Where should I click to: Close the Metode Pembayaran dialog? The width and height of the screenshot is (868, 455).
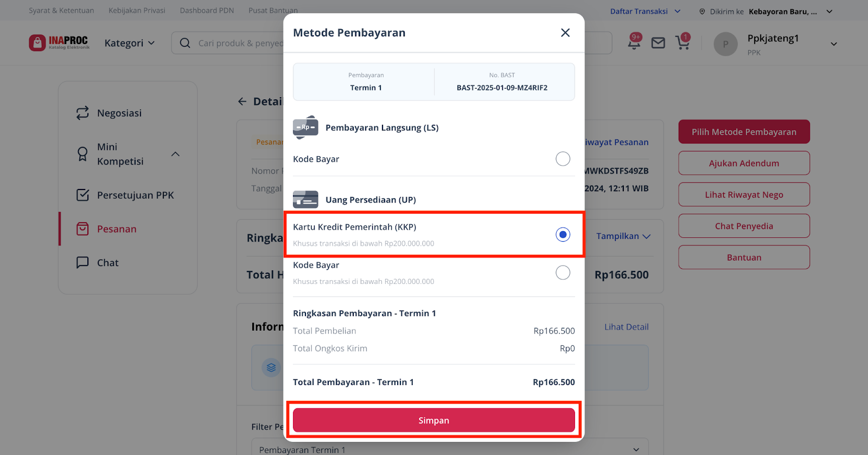(x=565, y=33)
